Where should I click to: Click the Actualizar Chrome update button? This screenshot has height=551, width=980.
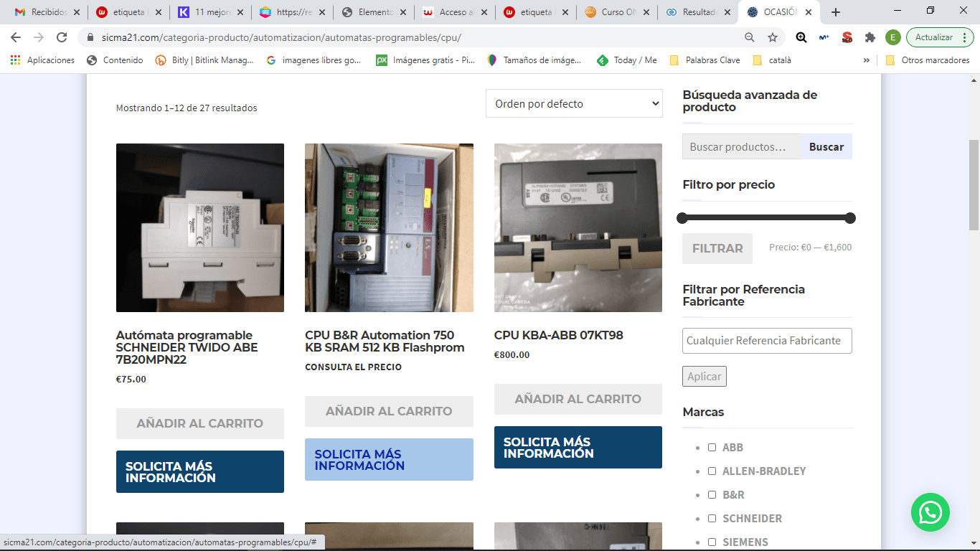[x=940, y=37]
